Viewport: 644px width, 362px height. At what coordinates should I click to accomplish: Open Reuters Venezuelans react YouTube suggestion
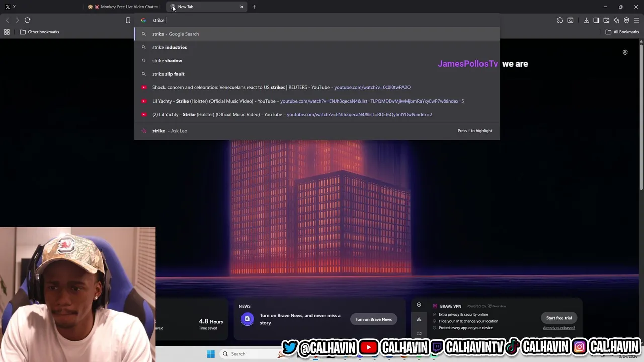tap(317, 87)
